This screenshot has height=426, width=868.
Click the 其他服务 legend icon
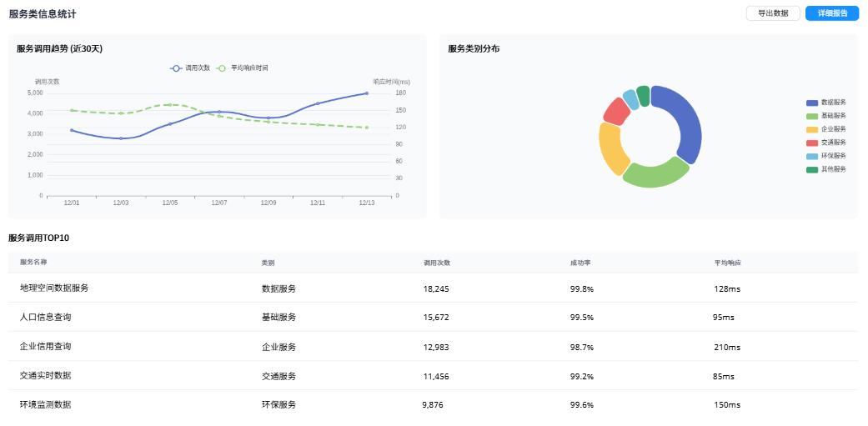click(x=812, y=169)
